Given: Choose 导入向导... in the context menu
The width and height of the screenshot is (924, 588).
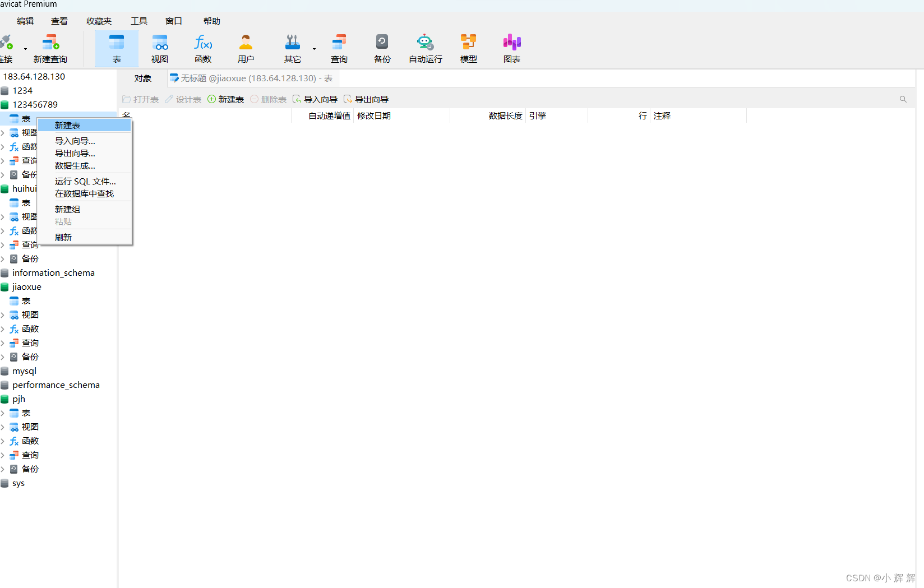Looking at the screenshot, I should click(84, 141).
